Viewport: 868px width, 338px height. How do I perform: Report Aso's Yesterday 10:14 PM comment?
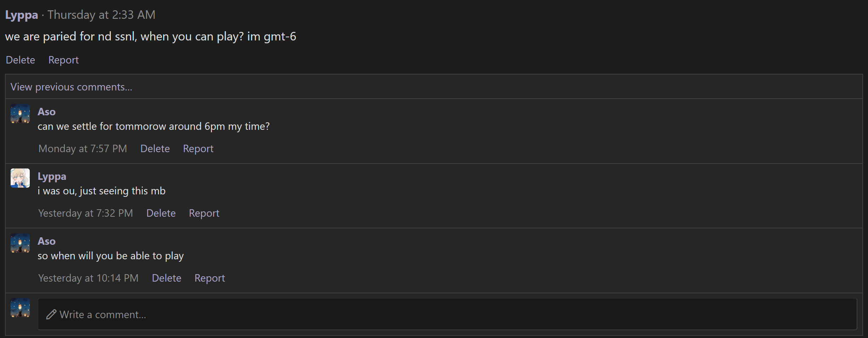coord(210,278)
